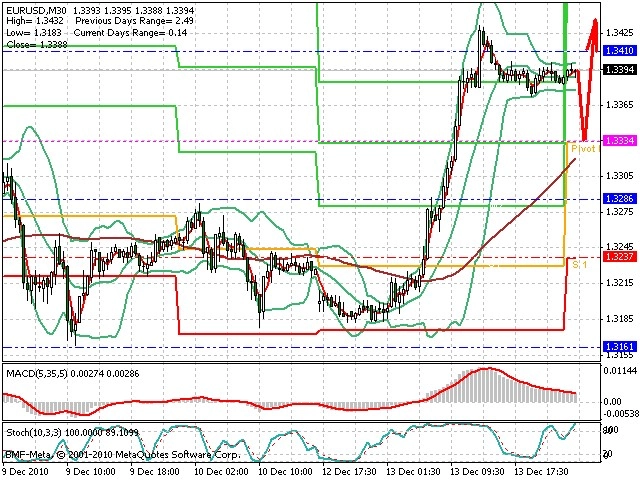
Task: Click the 12 Dec 17:30 time axis label
Action: (x=349, y=472)
